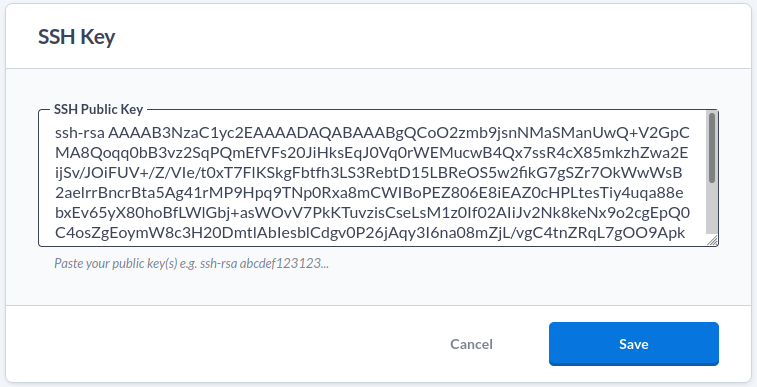This screenshot has width=757, height=387.
Task: Click key line starting with 2aeIrrBncrBta5
Action: 369,194
